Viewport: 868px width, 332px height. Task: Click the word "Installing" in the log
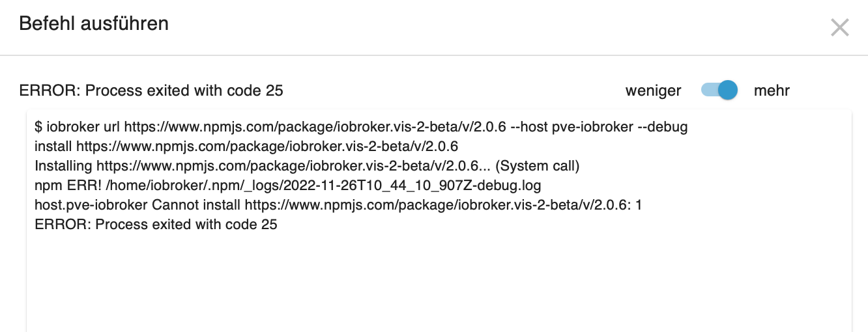[x=63, y=166]
